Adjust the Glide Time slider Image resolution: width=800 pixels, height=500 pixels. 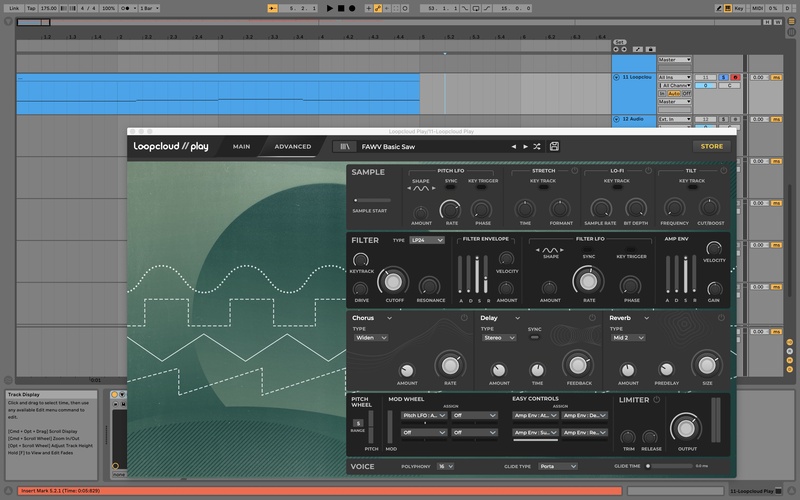650,466
